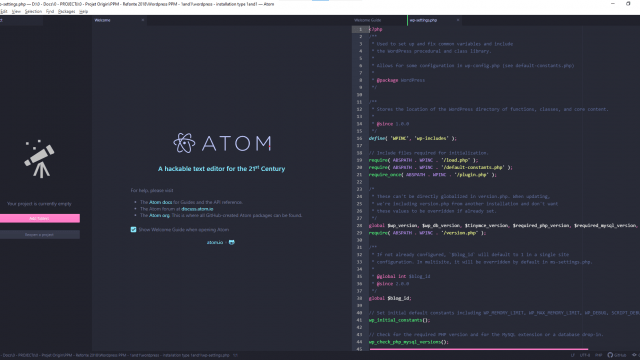Select the wp-settings.php tab
The width and height of the screenshot is (640, 360).
pos(423,20)
